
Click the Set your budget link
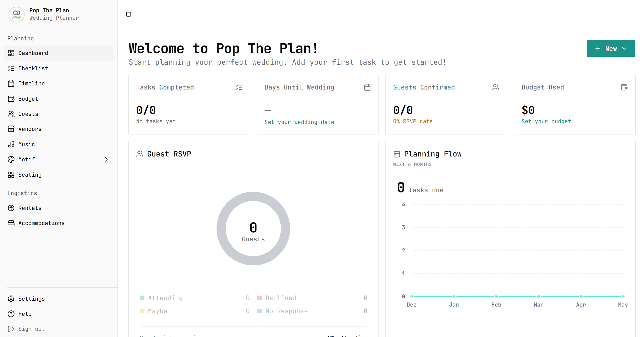(546, 121)
